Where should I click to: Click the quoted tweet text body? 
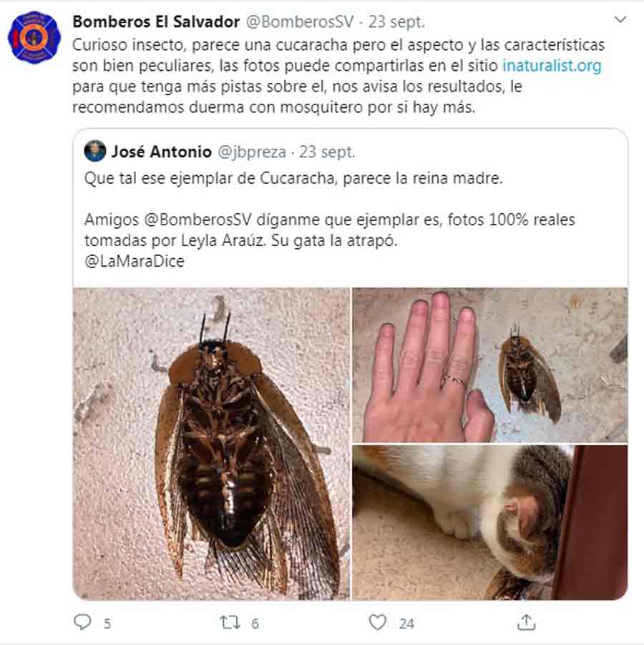(330, 220)
